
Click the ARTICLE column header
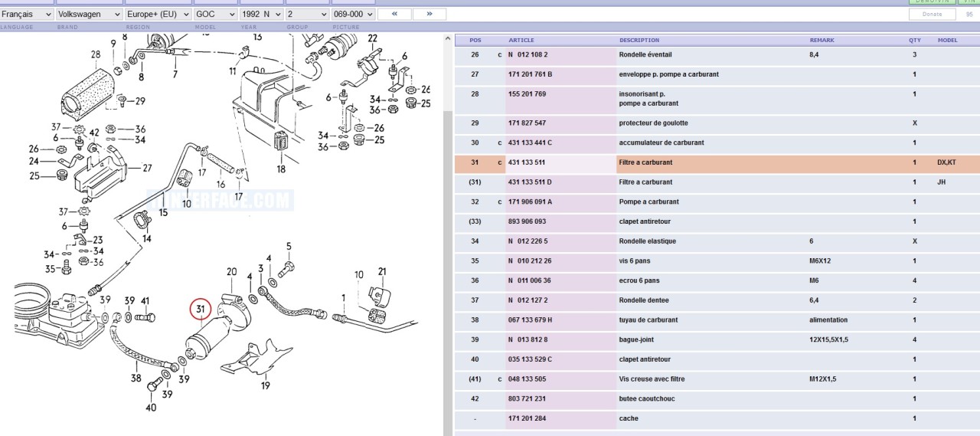(521, 41)
